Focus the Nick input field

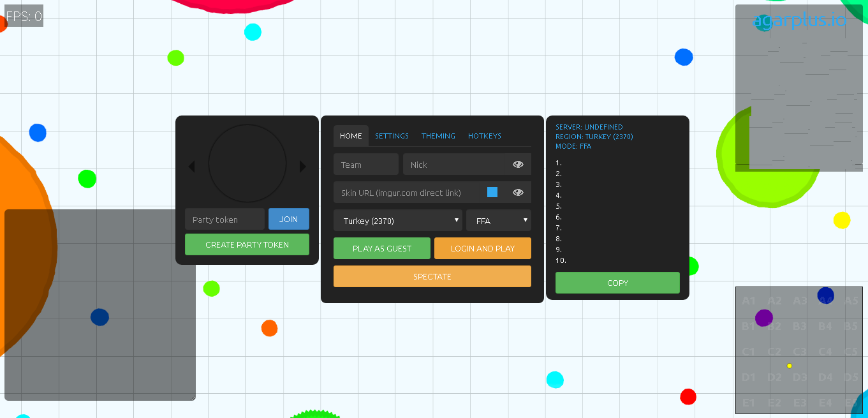pyautogui.click(x=467, y=164)
